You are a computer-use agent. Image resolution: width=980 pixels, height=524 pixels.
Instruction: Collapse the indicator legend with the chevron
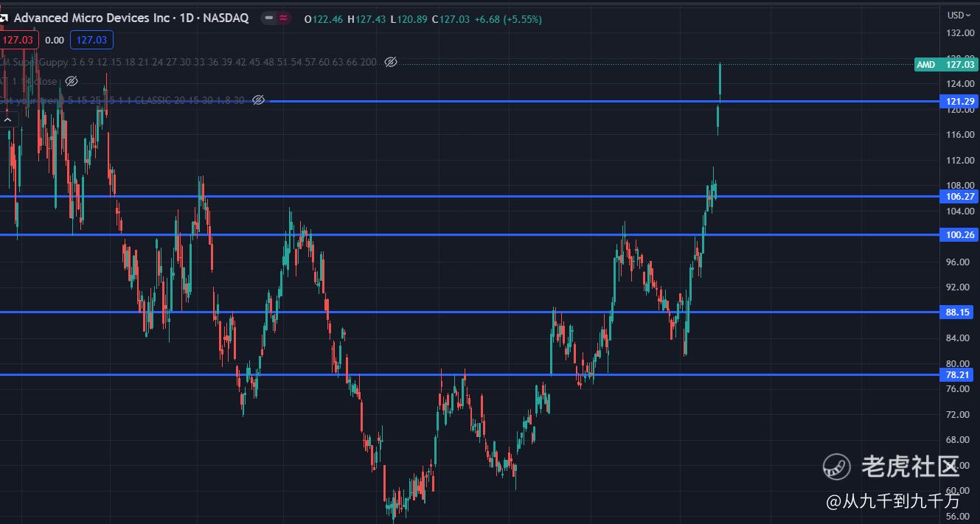pos(7,119)
